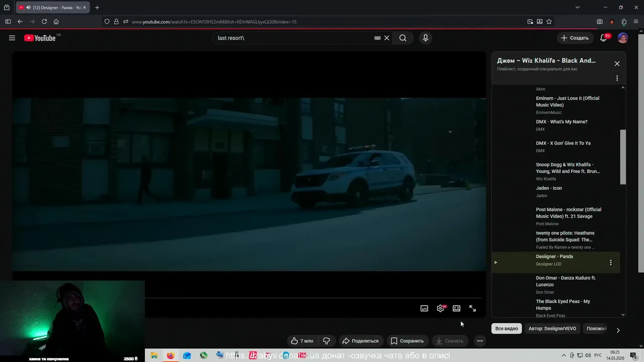Take a screenshot with the camera icon
This screenshot has height=362, width=644.
point(600,22)
